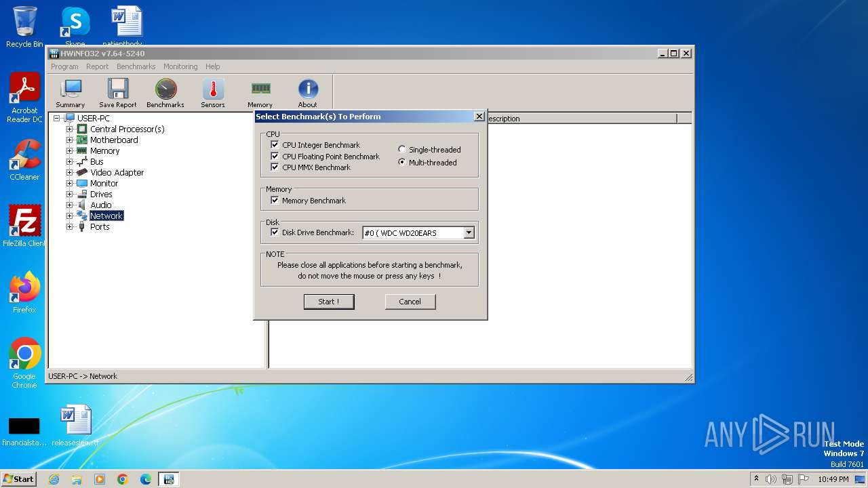Click the volume icon in system tray
Viewport: 868px width, 488px height.
pyautogui.click(x=771, y=479)
